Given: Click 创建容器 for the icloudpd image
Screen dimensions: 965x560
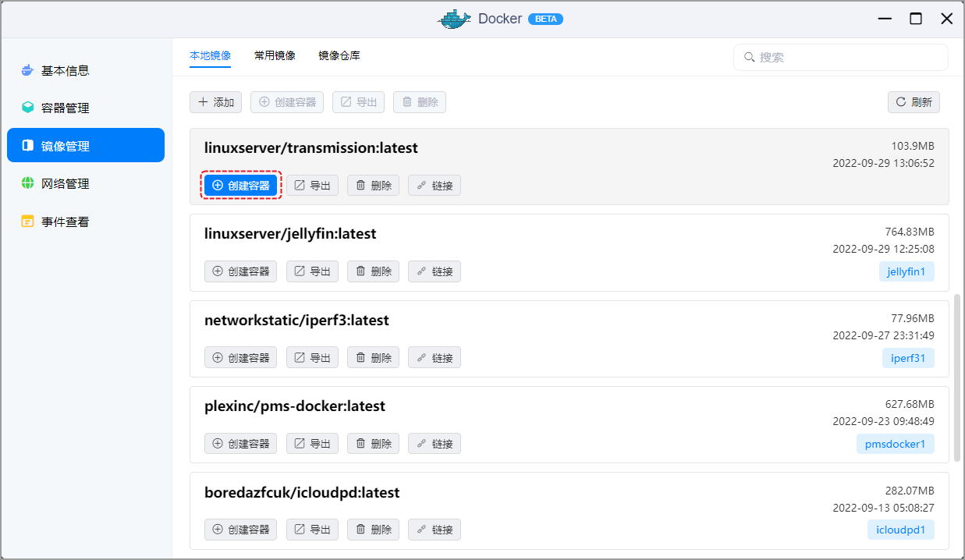Looking at the screenshot, I should point(241,529).
